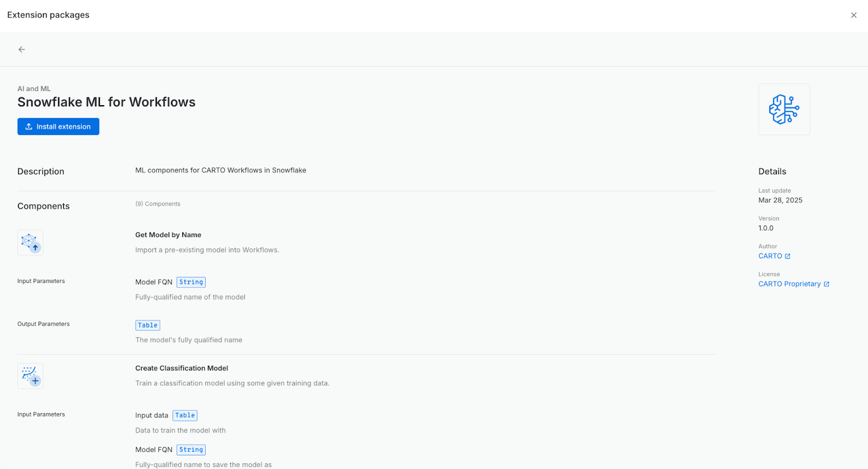Click 'Train a classification model' description text
The height and width of the screenshot is (469, 868).
pyautogui.click(x=232, y=383)
